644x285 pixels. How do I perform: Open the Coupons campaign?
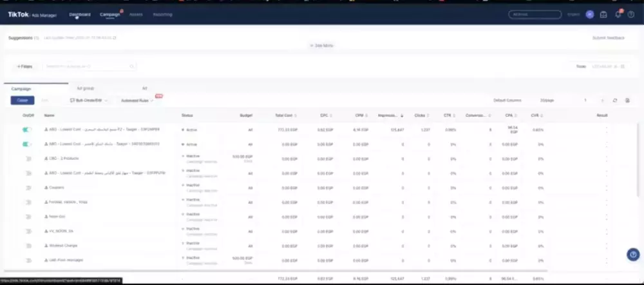tap(56, 188)
